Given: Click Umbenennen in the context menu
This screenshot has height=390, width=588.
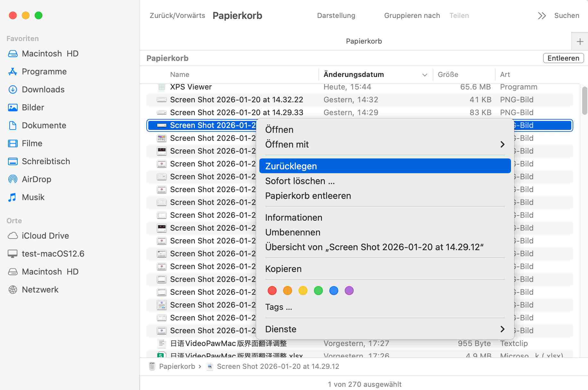Looking at the screenshot, I should [293, 232].
